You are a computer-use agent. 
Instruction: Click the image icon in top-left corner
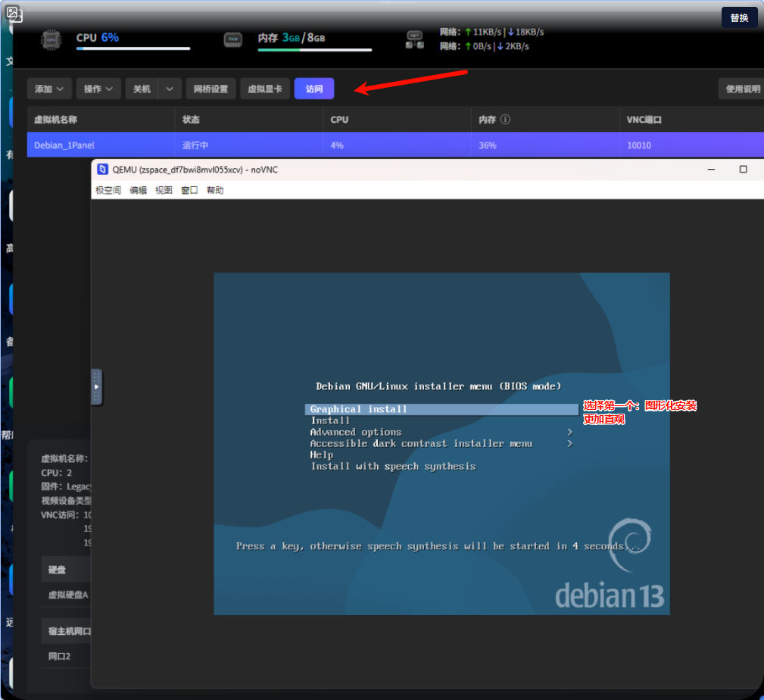click(x=14, y=13)
